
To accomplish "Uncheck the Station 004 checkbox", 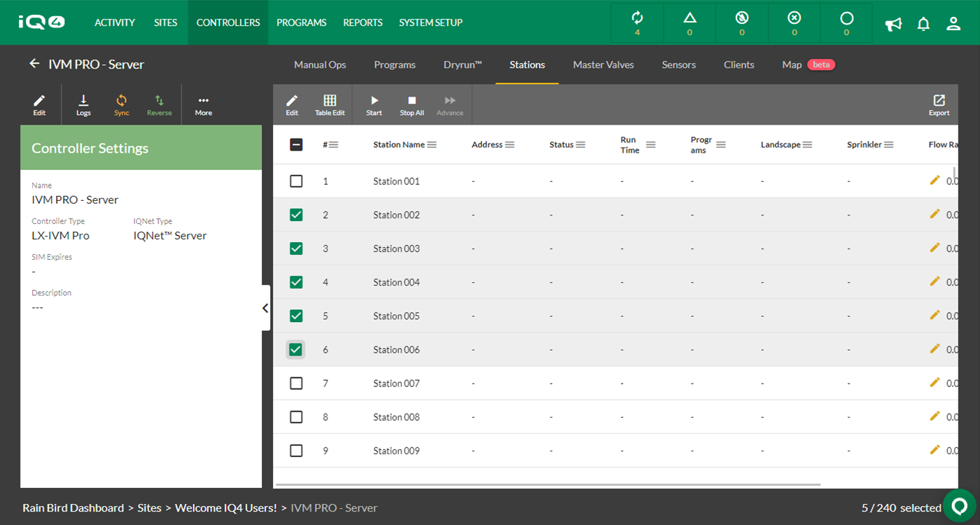I will [296, 282].
